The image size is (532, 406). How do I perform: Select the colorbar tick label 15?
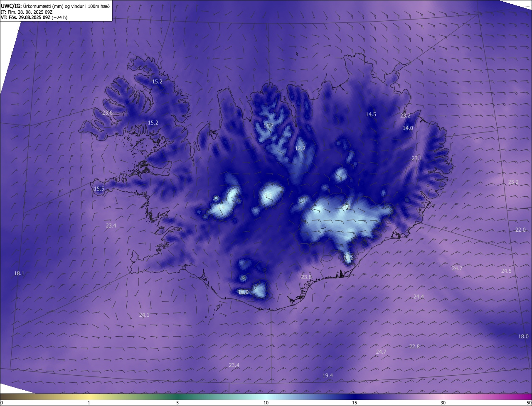tap(355, 403)
